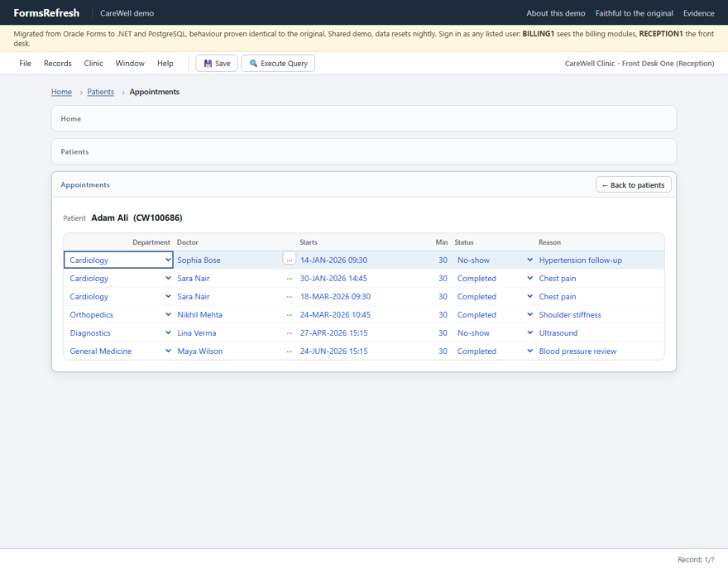Click the Hypertension follow-up reason field
Image resolution: width=728 pixels, height=569 pixels.
pyautogui.click(x=600, y=260)
